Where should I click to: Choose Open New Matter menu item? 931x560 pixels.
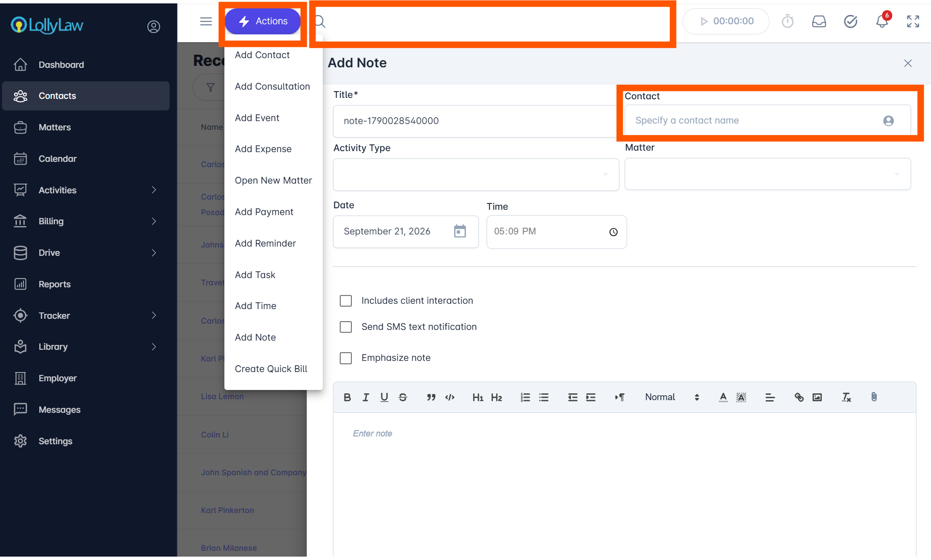[x=273, y=181]
